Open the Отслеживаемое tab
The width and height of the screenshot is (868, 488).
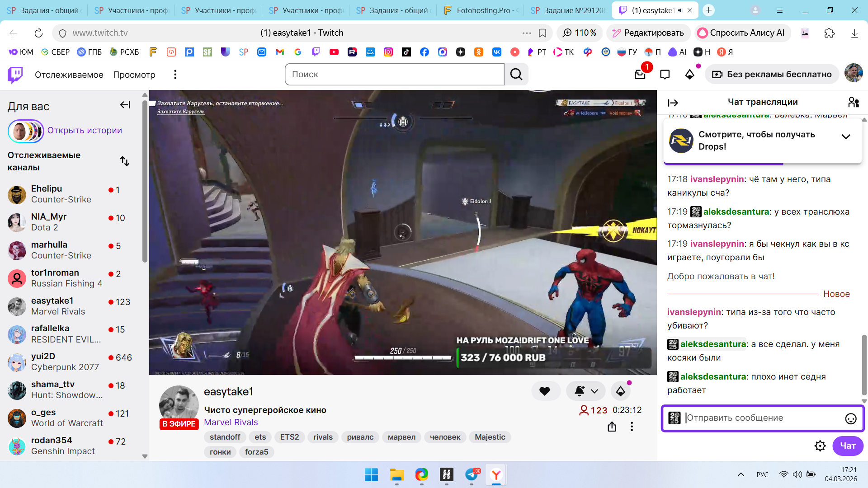coord(69,75)
